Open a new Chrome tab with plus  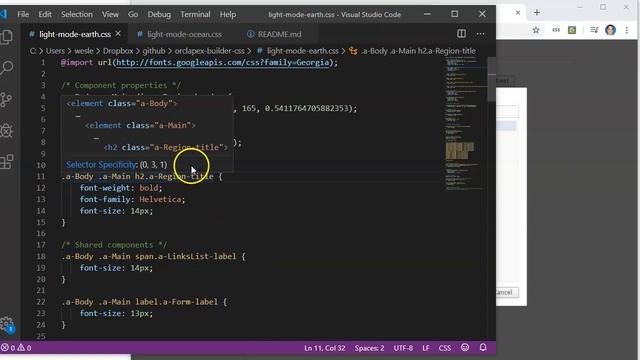tap(537, 13)
